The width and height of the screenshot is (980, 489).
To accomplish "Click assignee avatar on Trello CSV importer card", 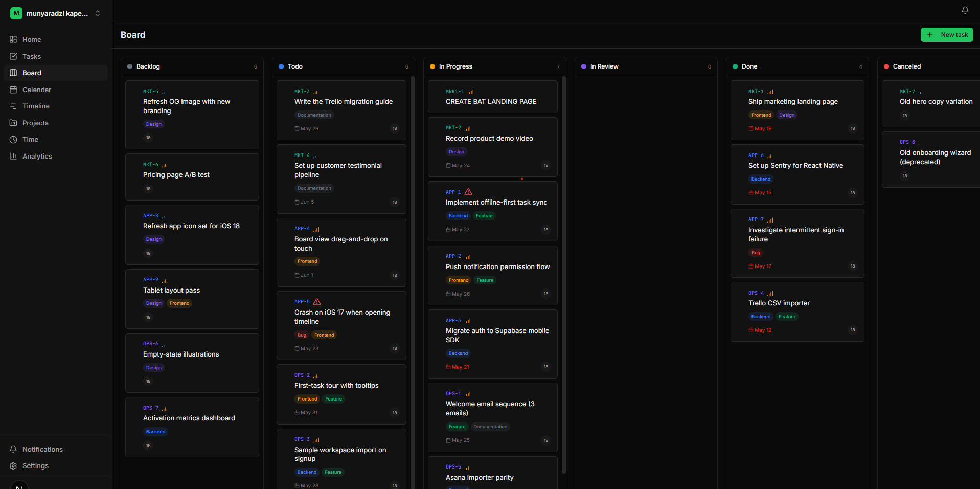I will pyautogui.click(x=852, y=330).
